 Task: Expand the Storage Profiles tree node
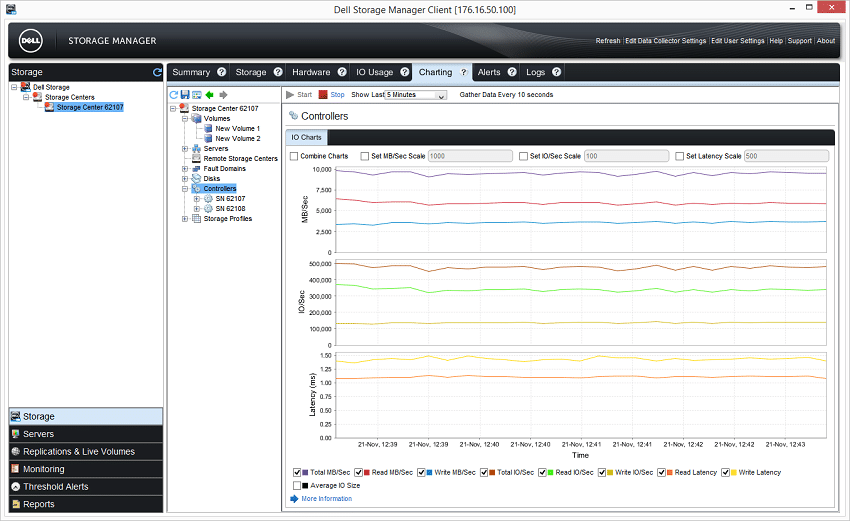tap(185, 218)
